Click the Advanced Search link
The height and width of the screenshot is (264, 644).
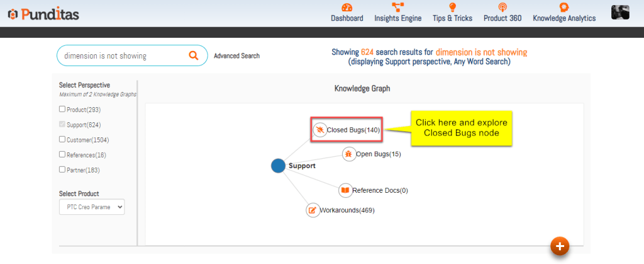(x=236, y=56)
